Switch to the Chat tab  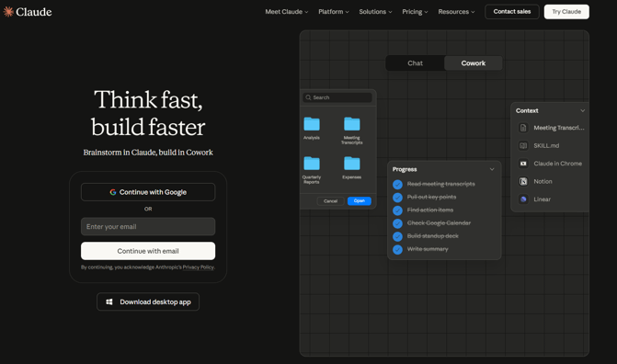coord(415,63)
